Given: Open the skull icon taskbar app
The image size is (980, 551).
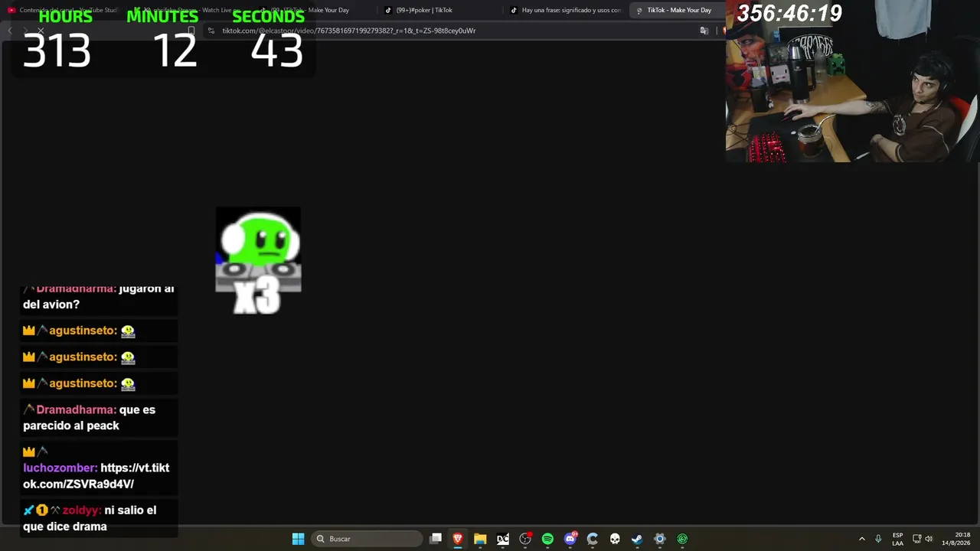Looking at the screenshot, I should [615, 539].
